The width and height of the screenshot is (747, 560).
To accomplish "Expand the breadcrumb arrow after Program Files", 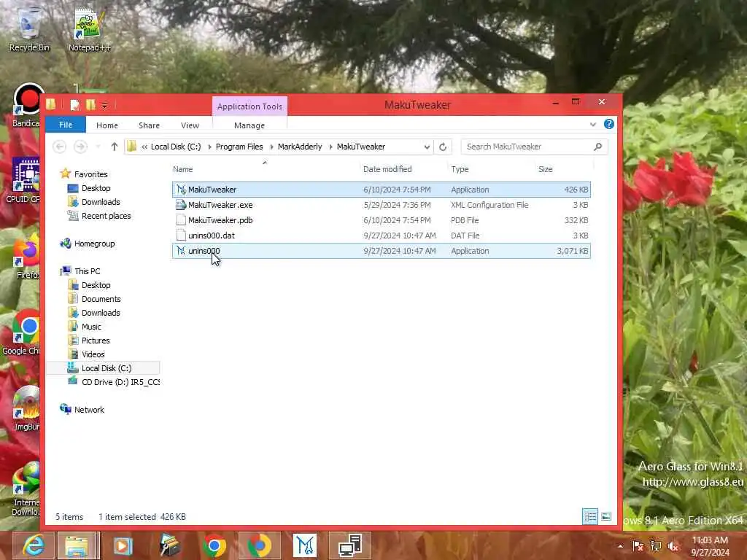I will (271, 147).
